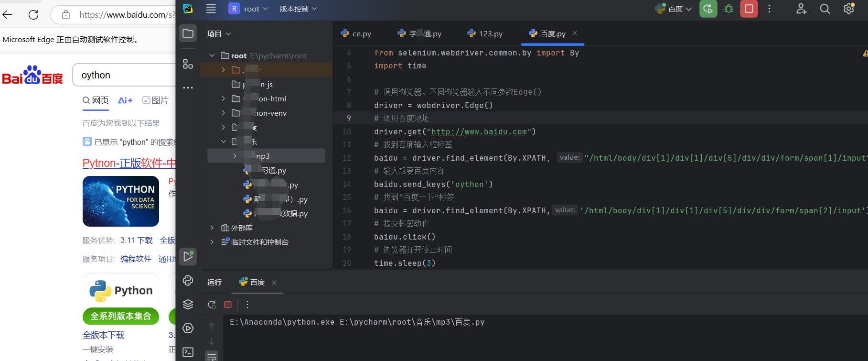Click the Edge address bar
Screen dimensions: 868x361
pos(113,15)
